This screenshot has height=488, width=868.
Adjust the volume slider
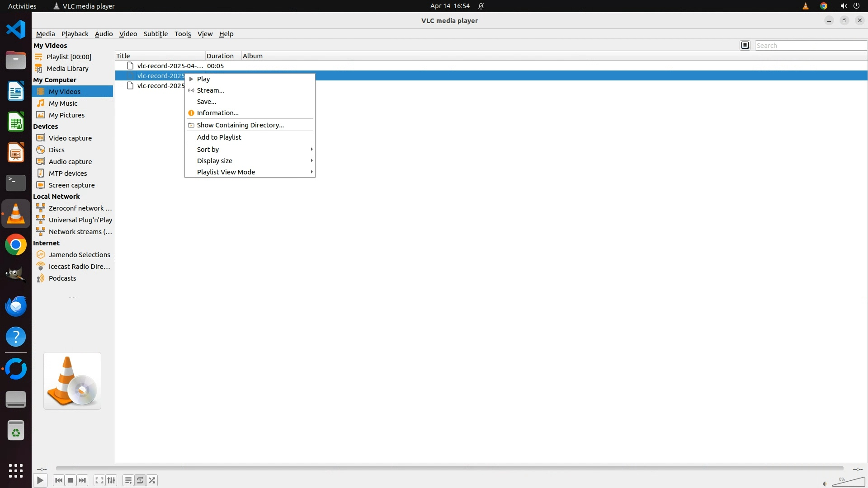(848, 482)
